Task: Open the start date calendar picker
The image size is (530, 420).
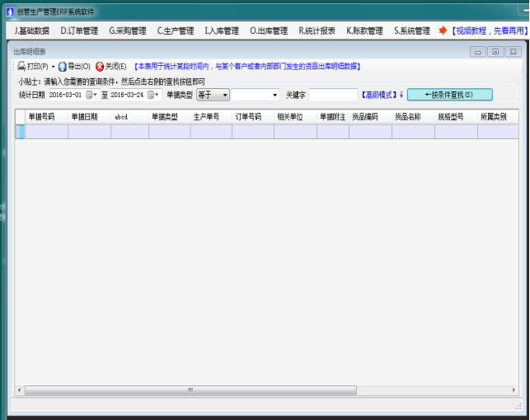Action: pos(91,95)
